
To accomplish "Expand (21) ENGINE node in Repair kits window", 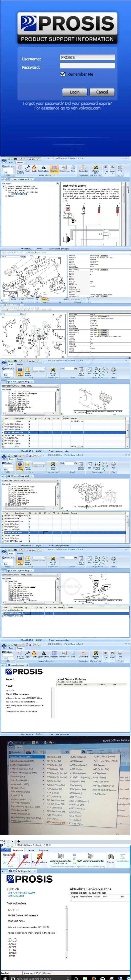I will point(6,581).
